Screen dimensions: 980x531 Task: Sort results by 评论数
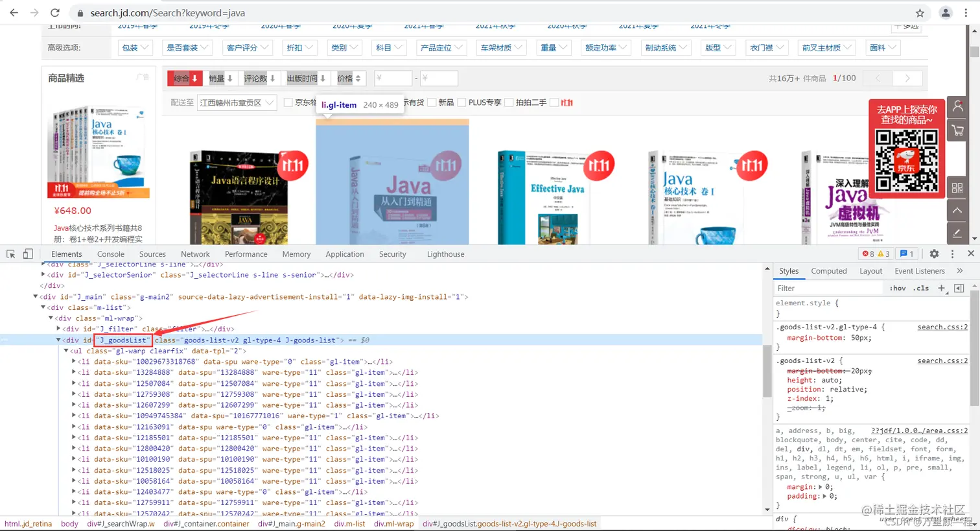[x=260, y=78]
